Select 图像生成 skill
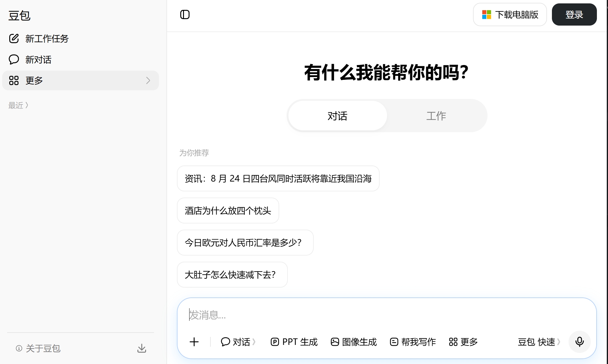Image resolution: width=608 pixels, height=364 pixels. tap(353, 342)
